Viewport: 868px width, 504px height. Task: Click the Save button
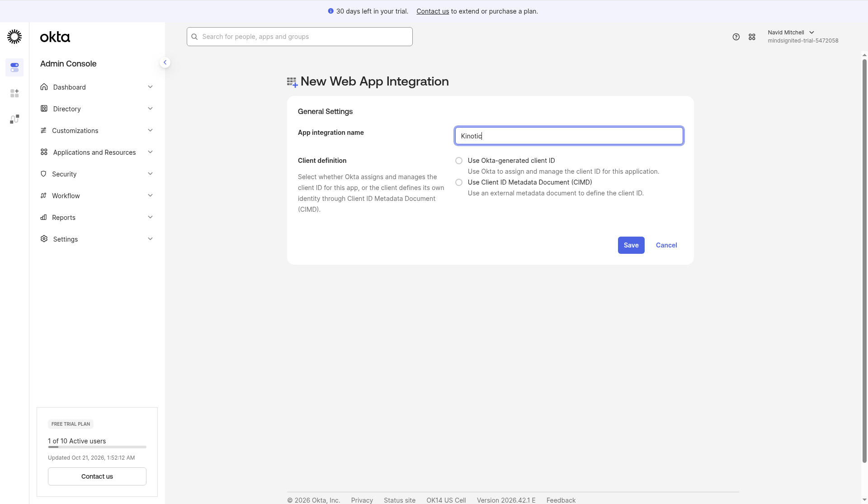tap(631, 245)
